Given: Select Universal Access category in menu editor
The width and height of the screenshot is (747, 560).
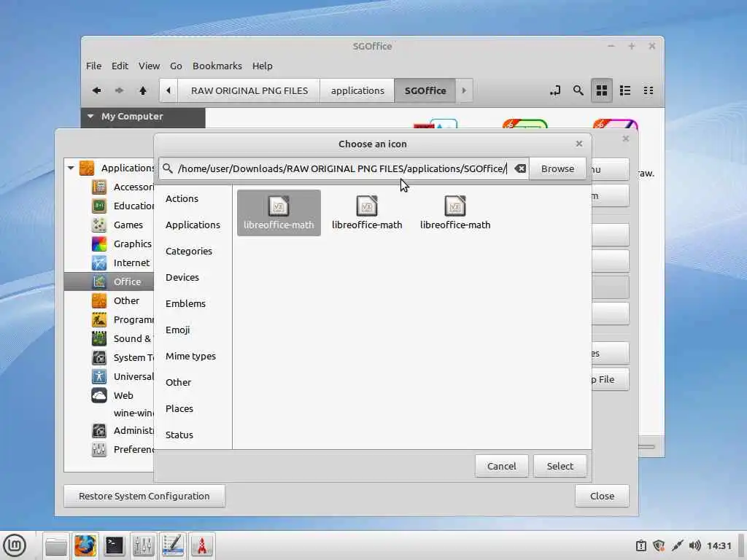Looking at the screenshot, I should pyautogui.click(x=124, y=377).
